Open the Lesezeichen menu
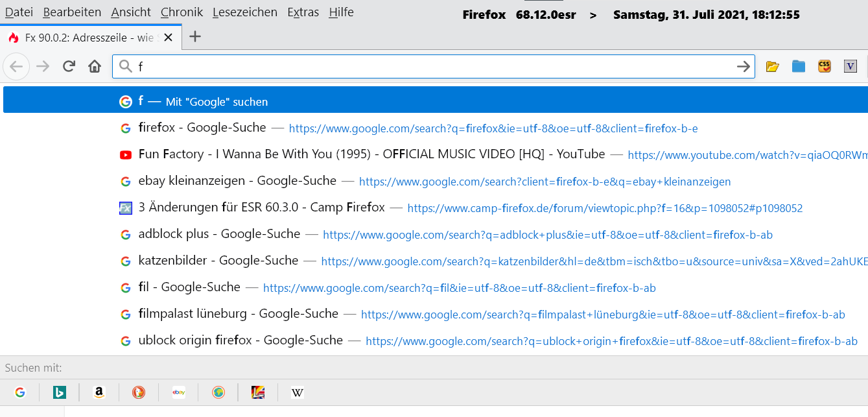Image resolution: width=868 pixels, height=417 pixels. 244,12
